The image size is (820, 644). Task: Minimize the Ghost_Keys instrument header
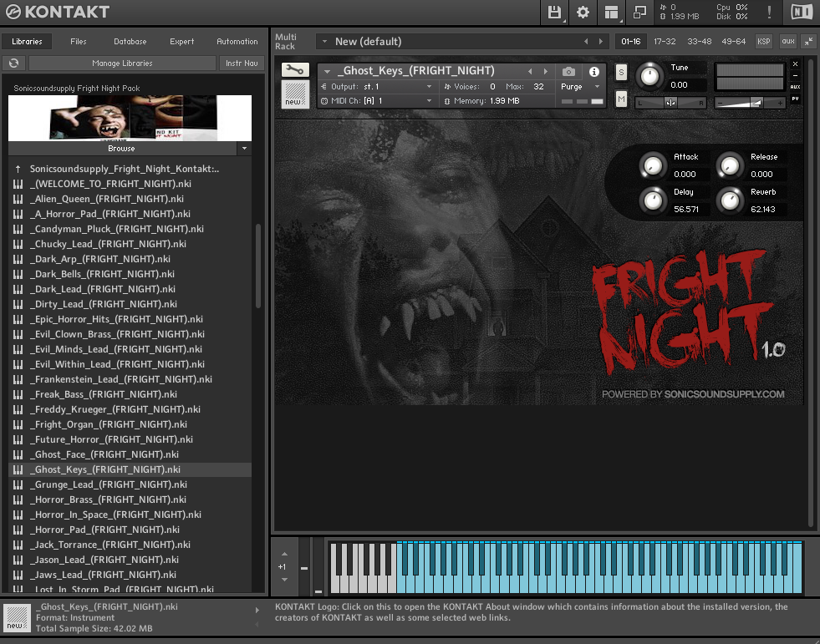796,75
